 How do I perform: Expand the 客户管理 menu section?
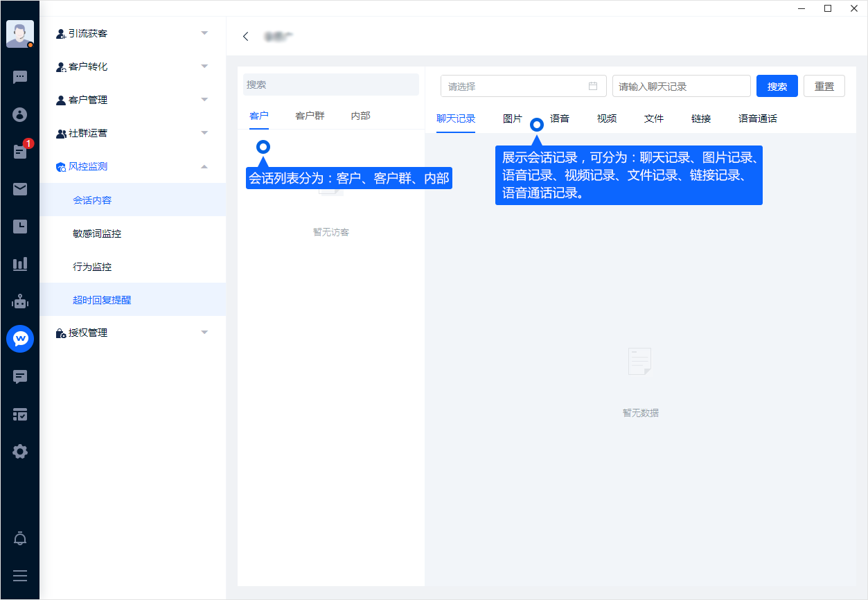[x=133, y=100]
